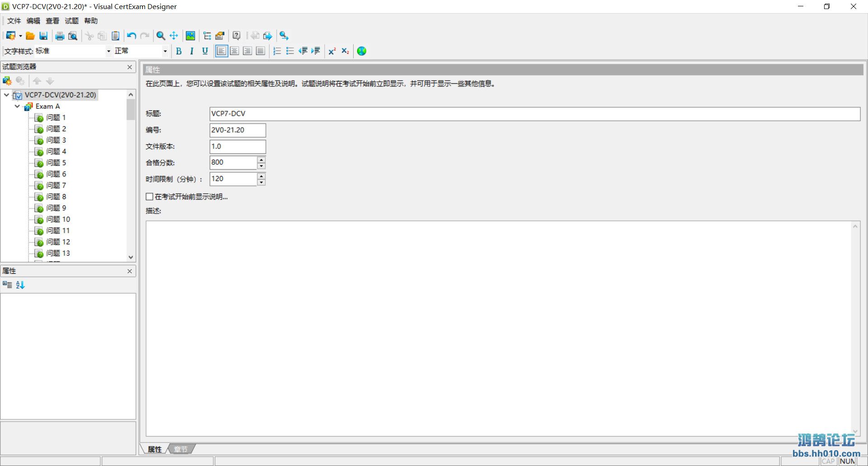Click the Print icon
The height and width of the screenshot is (466, 868).
pos(60,36)
